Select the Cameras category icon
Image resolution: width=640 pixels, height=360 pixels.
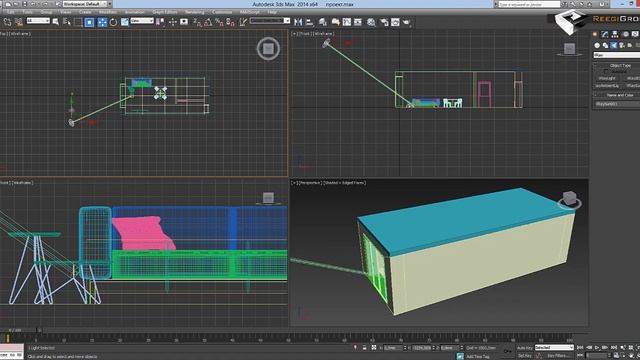(x=622, y=45)
